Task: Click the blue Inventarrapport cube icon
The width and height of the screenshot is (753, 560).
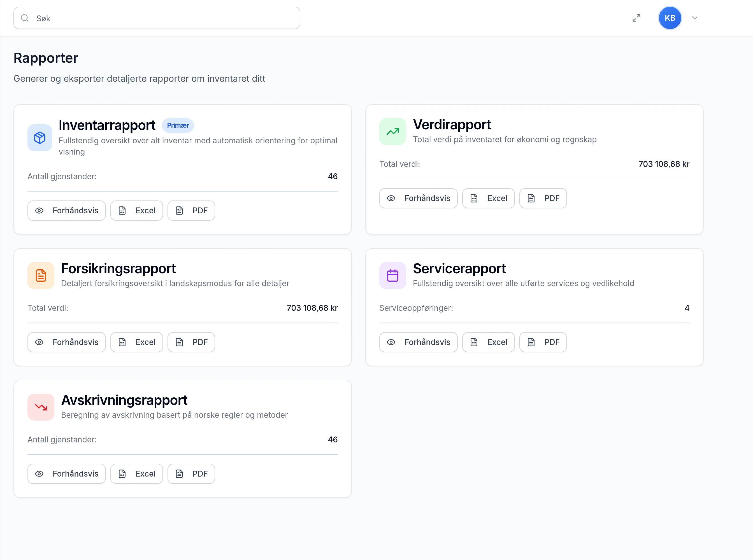Action: click(x=40, y=138)
